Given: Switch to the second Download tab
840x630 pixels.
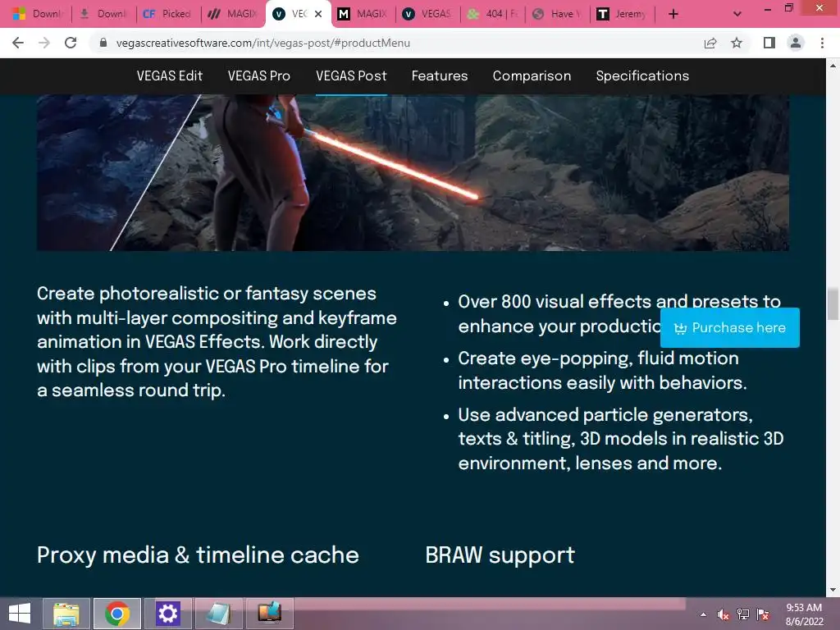Looking at the screenshot, I should pyautogui.click(x=103, y=14).
